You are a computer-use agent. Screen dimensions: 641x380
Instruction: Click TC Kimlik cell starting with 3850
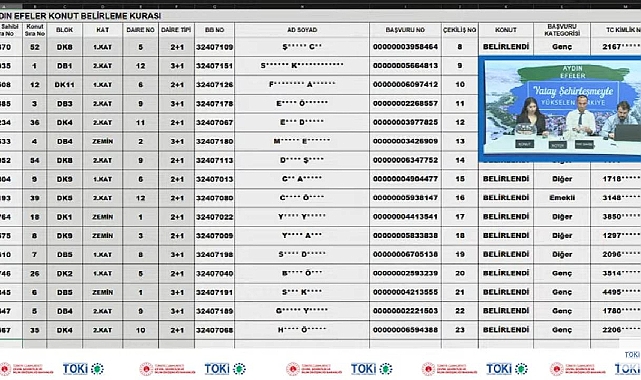(x=616, y=217)
